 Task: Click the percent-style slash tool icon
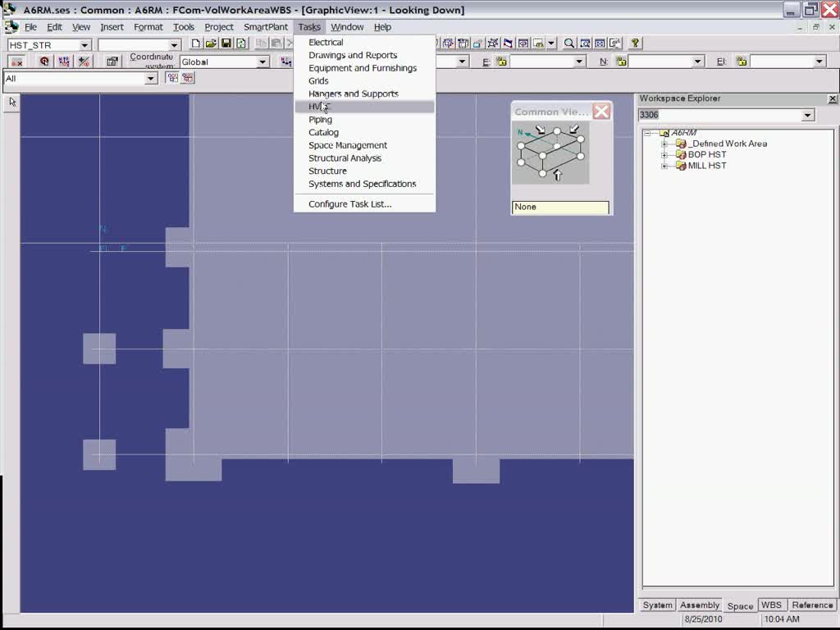click(x=84, y=62)
